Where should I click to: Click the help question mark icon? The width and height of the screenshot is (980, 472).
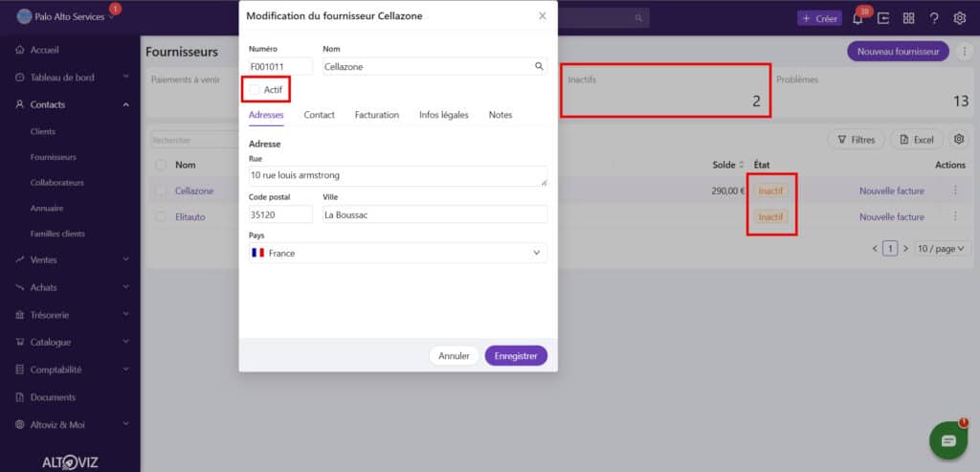(933, 18)
